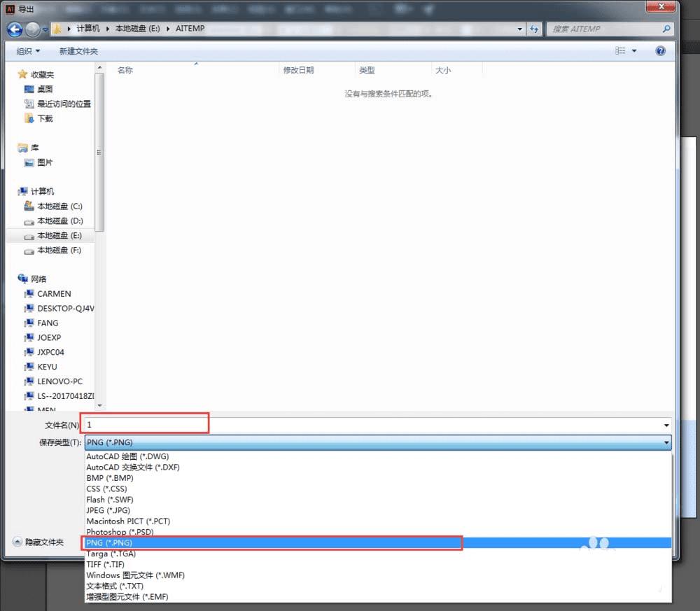The image size is (700, 611).
Task: Open the view options dropdown arrow
Action: 634,50
